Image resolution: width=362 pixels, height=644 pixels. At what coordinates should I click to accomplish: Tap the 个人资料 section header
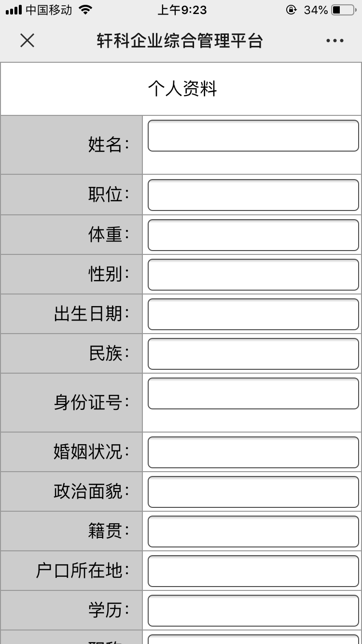click(x=182, y=89)
